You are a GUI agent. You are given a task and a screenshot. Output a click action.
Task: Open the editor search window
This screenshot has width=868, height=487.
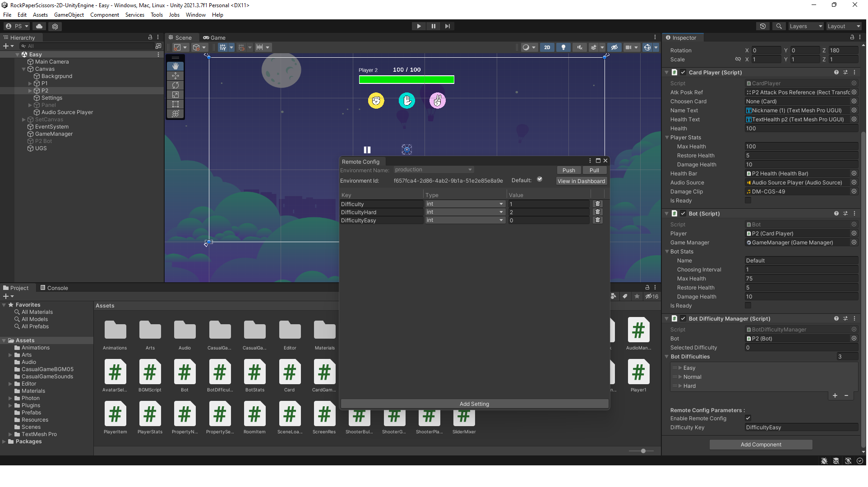point(779,26)
